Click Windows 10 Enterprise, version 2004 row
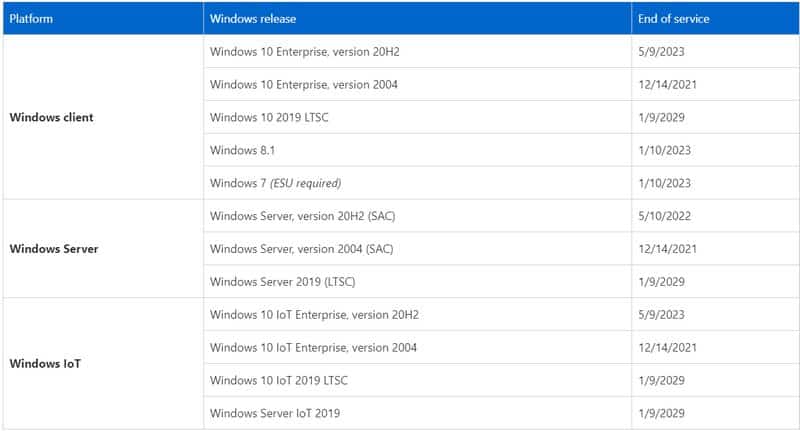Viewport: 800px width, 431px height. click(x=304, y=85)
